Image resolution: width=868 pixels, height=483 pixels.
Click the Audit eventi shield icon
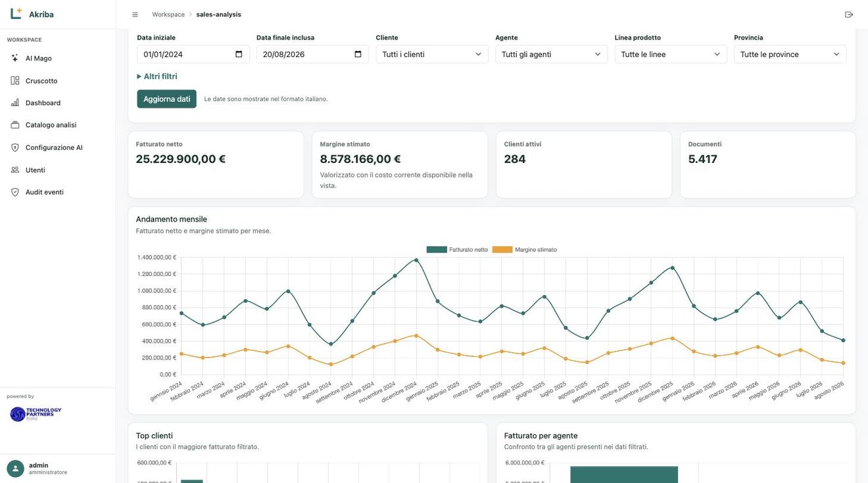click(x=14, y=192)
